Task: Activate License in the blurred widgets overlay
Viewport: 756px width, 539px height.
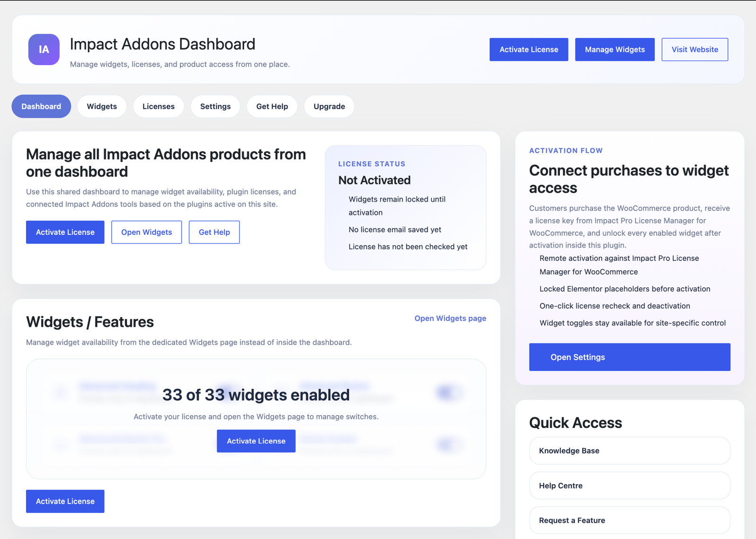Action: (x=256, y=441)
